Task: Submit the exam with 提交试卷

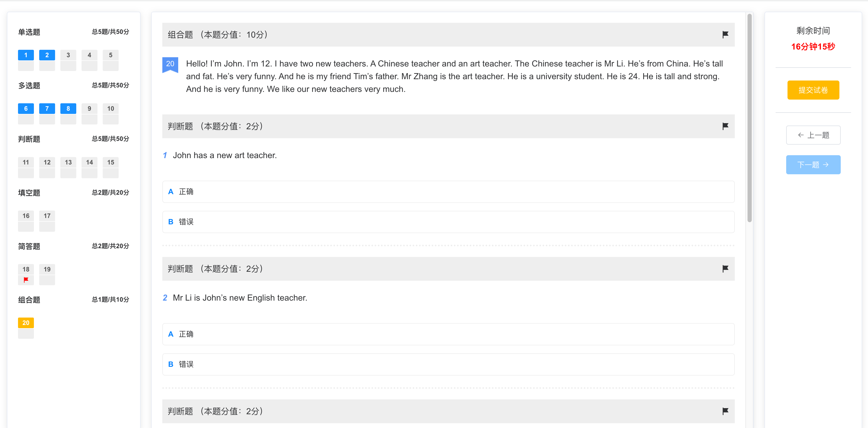Action: [x=813, y=90]
